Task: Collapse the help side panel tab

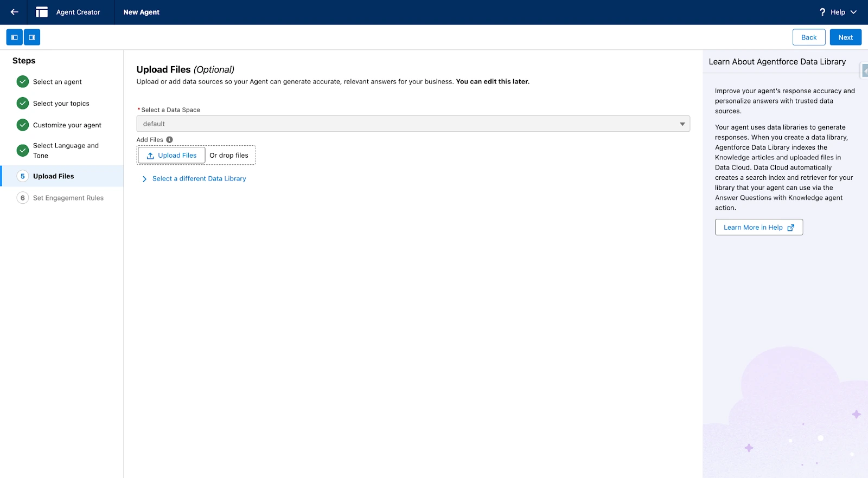Action: coord(865,70)
